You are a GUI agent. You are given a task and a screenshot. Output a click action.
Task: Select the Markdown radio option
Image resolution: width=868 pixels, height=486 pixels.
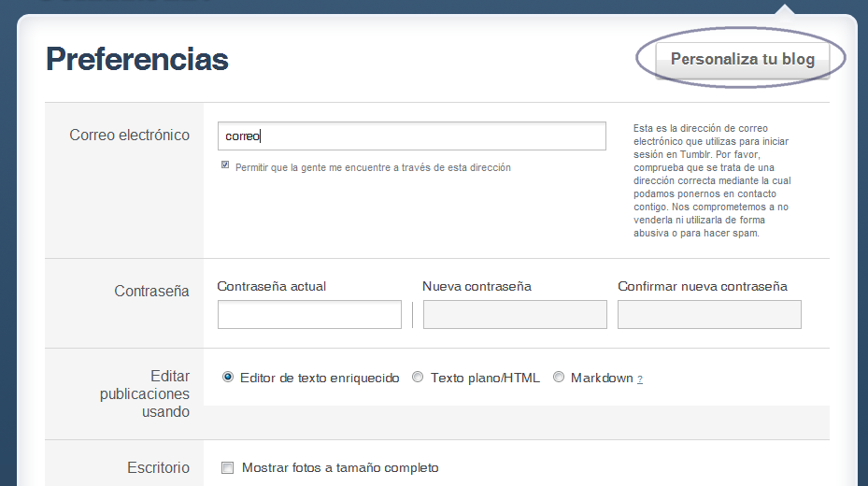pyautogui.click(x=559, y=378)
